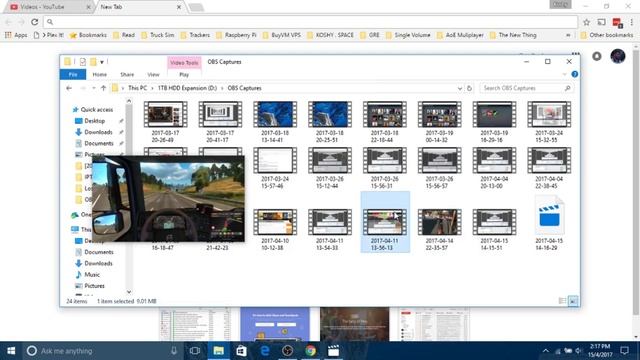Image resolution: width=640 pixels, height=360 pixels.
Task: Open File Explorer from the taskbar
Action: pyautogui.click(x=218, y=351)
